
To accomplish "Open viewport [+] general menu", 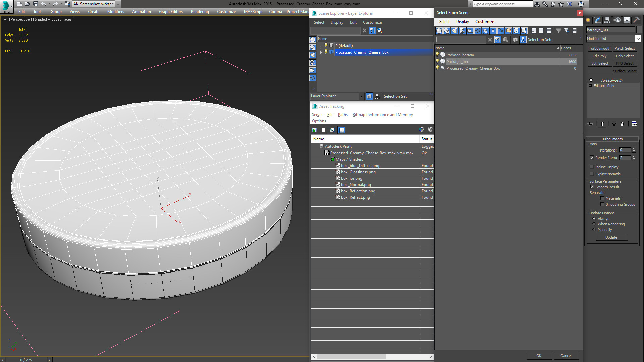I will coord(5,19).
